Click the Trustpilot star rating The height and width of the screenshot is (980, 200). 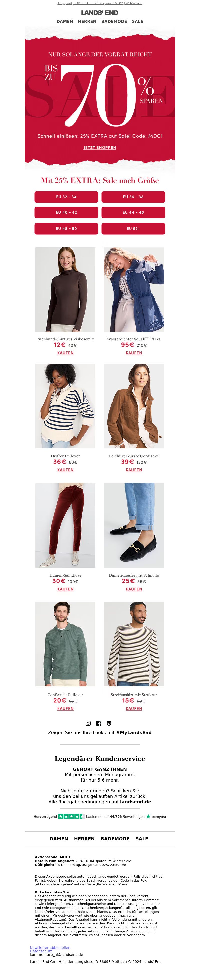(71, 816)
